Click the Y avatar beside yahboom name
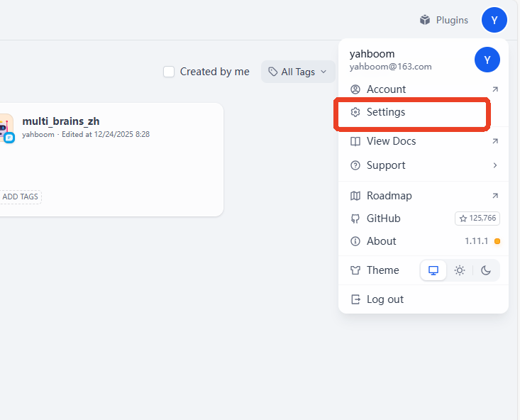The width and height of the screenshot is (520, 420). pyautogui.click(x=487, y=60)
